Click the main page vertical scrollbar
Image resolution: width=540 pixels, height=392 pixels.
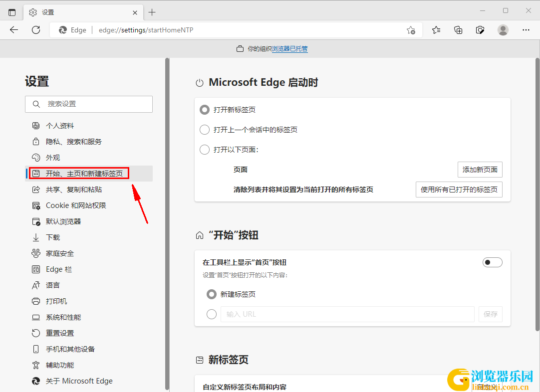(538, 195)
